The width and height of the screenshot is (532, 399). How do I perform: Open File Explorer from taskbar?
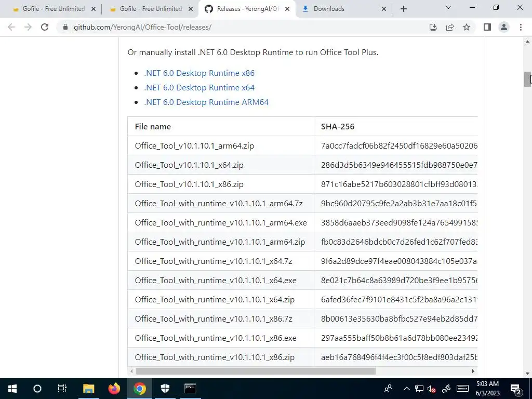click(x=89, y=389)
